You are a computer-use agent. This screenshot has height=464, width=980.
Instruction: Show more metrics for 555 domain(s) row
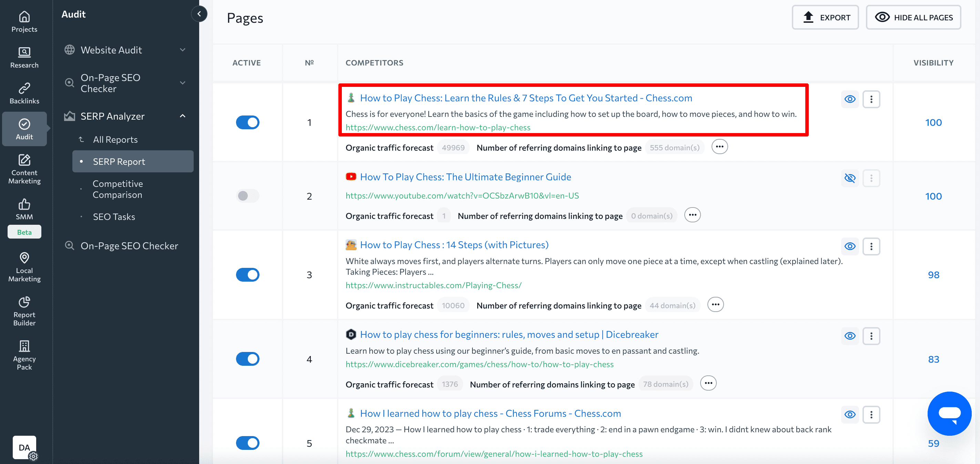(x=719, y=147)
